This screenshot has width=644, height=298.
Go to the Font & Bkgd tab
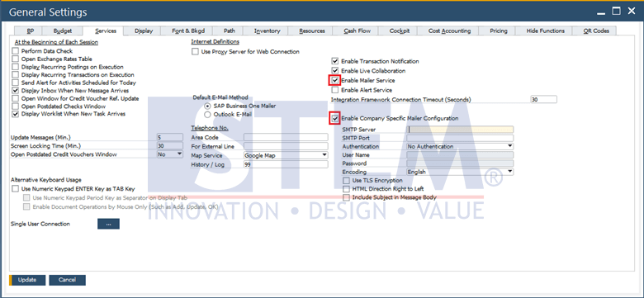point(188,31)
